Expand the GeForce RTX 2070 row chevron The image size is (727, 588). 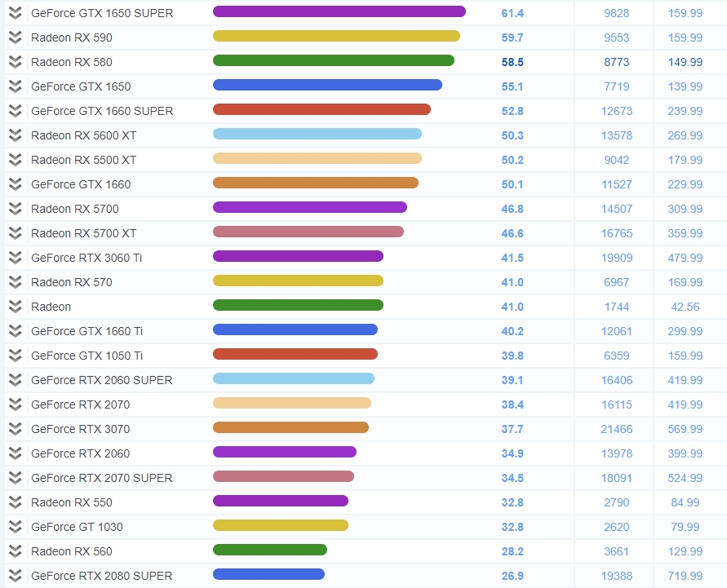point(16,405)
